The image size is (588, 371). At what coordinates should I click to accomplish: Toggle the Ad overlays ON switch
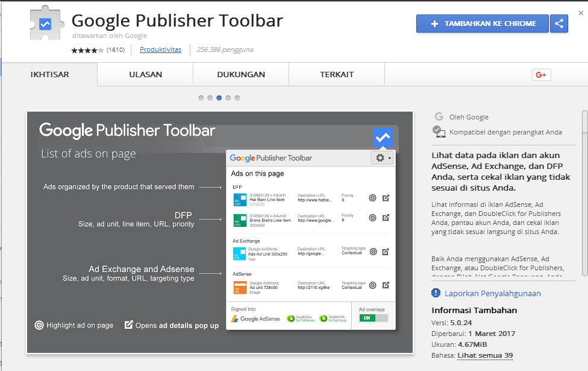[374, 318]
